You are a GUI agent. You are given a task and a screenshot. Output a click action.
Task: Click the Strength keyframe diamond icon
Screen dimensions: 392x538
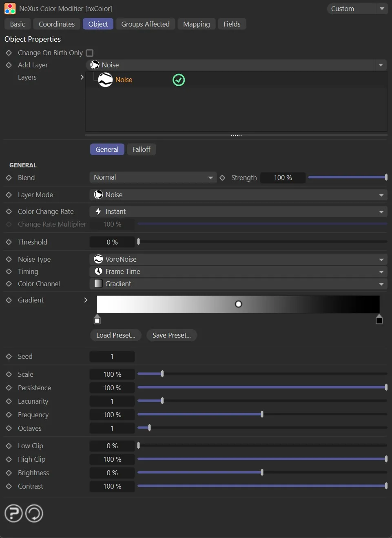[222, 178]
